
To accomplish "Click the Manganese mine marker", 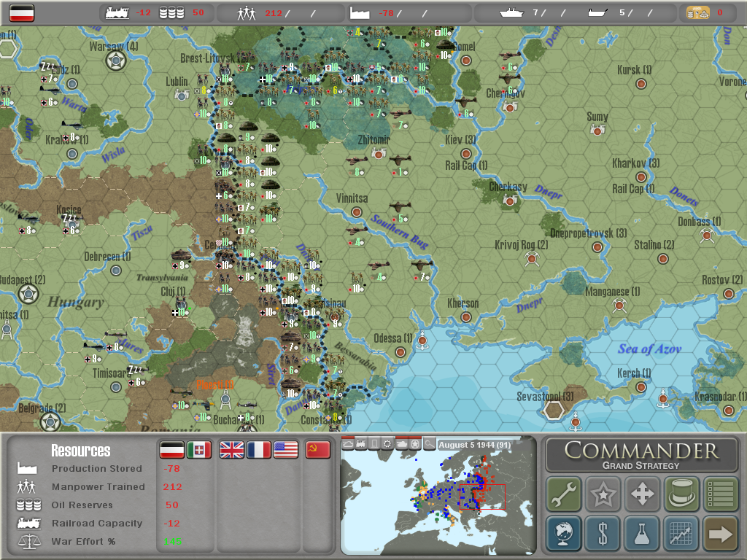I will [619, 306].
